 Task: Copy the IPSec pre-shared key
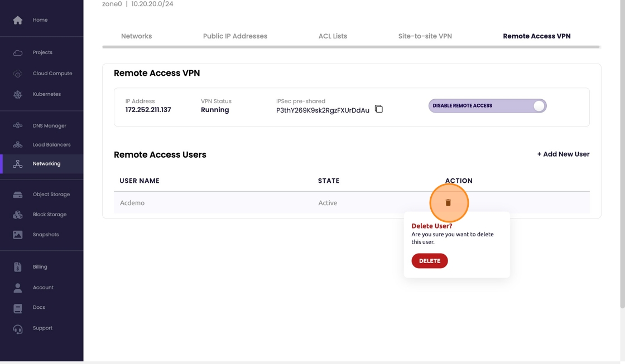tap(379, 109)
